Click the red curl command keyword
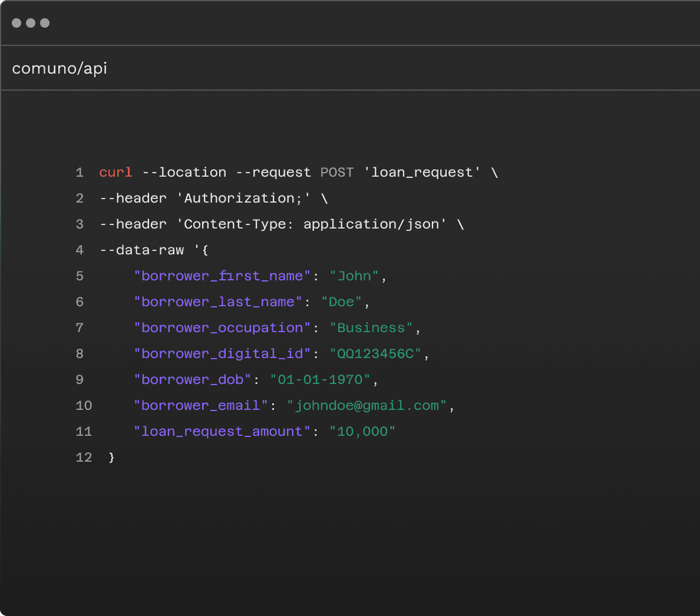700x616 pixels. pyautogui.click(x=115, y=173)
